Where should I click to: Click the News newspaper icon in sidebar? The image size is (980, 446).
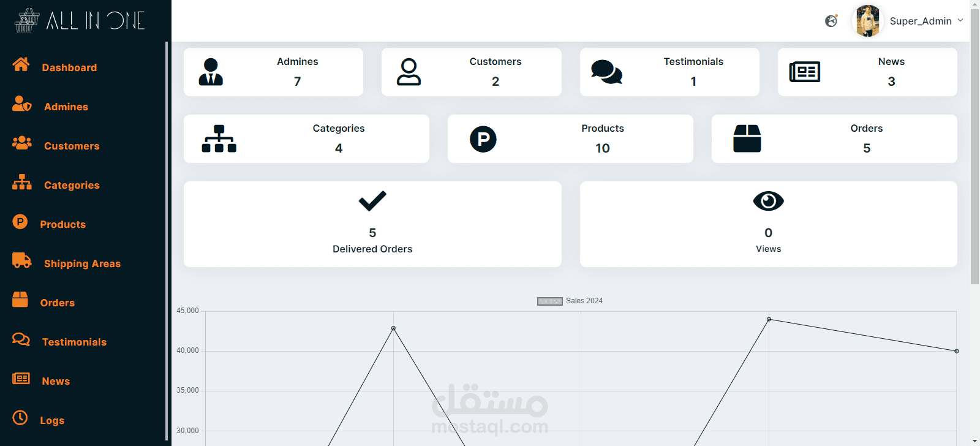pyautogui.click(x=21, y=378)
